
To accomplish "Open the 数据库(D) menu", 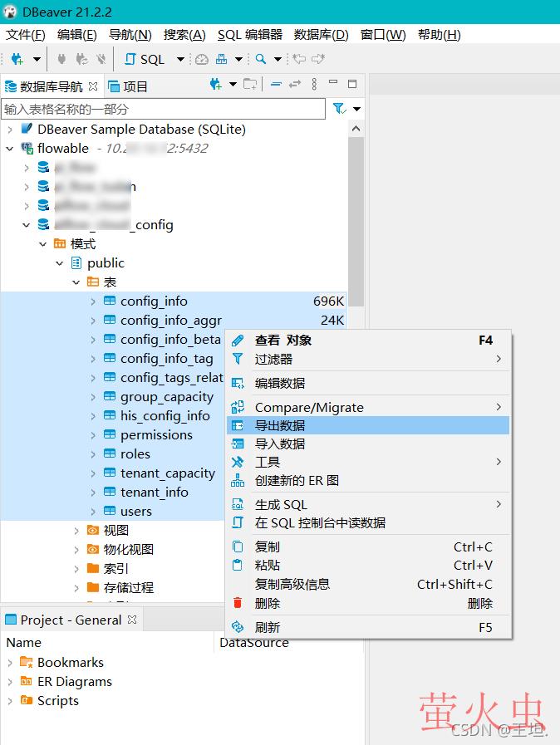I will 321,35.
